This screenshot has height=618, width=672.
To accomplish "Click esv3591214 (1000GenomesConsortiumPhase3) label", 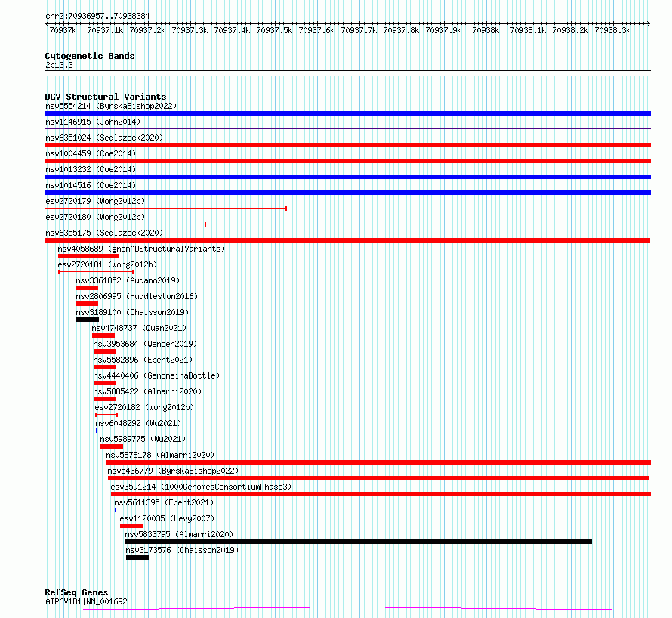I will [x=201, y=487].
